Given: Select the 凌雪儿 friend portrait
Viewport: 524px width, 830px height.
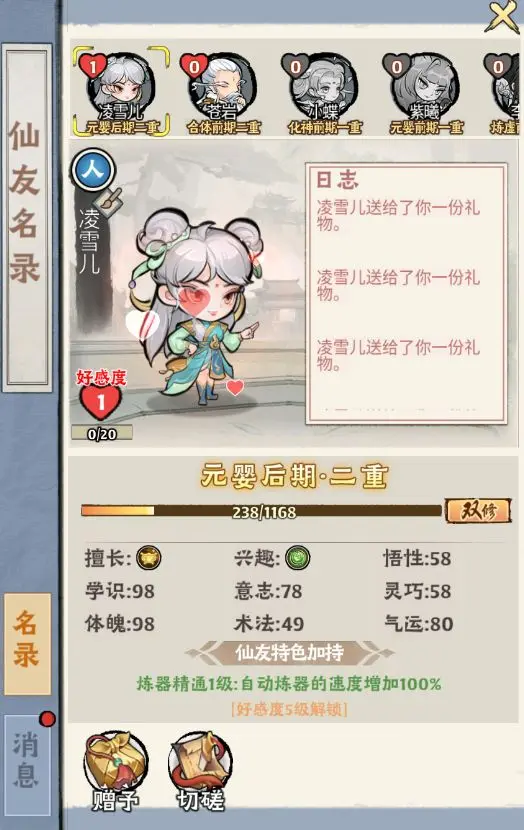Looking at the screenshot, I should (x=121, y=91).
